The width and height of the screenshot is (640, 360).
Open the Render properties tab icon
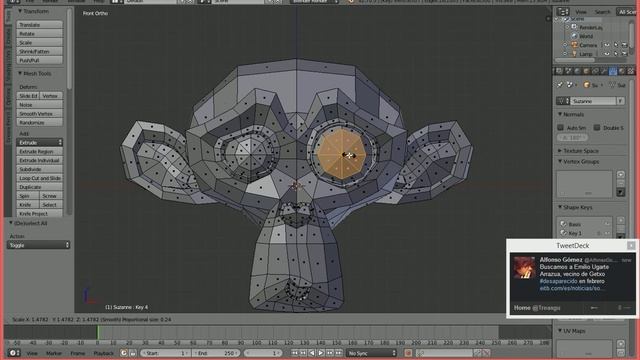[x=559, y=71]
